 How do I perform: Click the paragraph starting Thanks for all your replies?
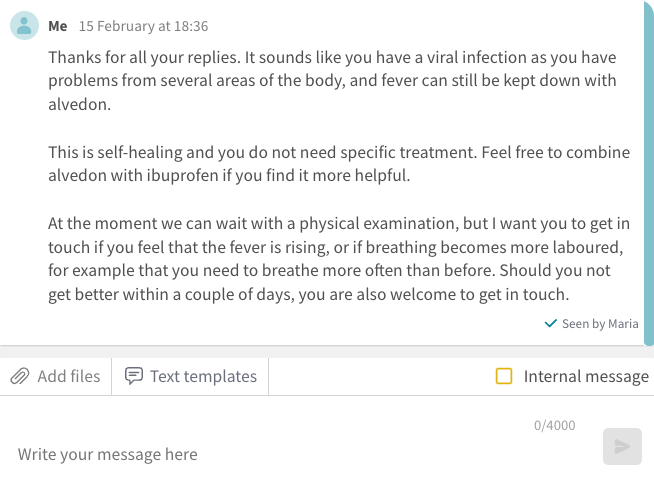click(332, 80)
